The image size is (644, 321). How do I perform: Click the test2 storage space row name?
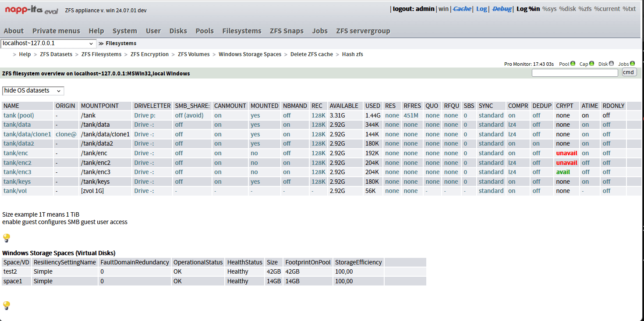10,271
